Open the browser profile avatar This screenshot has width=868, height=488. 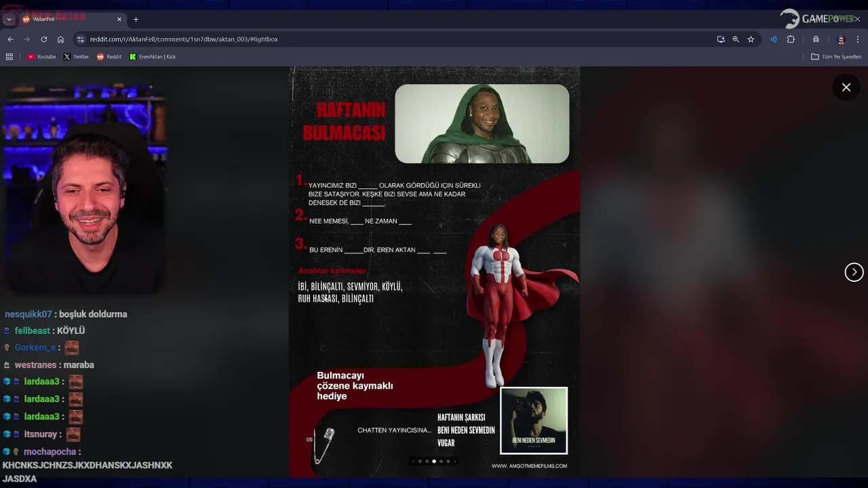point(841,39)
